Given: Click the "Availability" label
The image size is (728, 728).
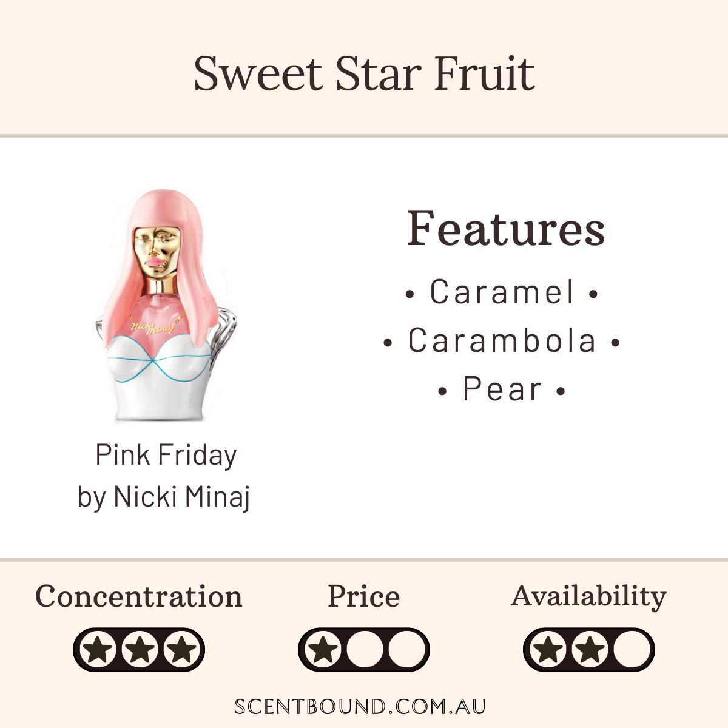Looking at the screenshot, I should [588, 596].
